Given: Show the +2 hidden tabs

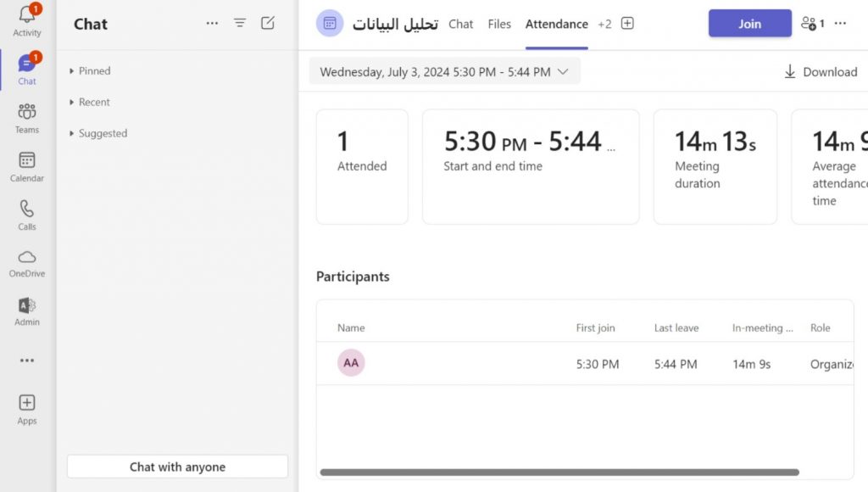Looking at the screenshot, I should pyautogui.click(x=604, y=24).
